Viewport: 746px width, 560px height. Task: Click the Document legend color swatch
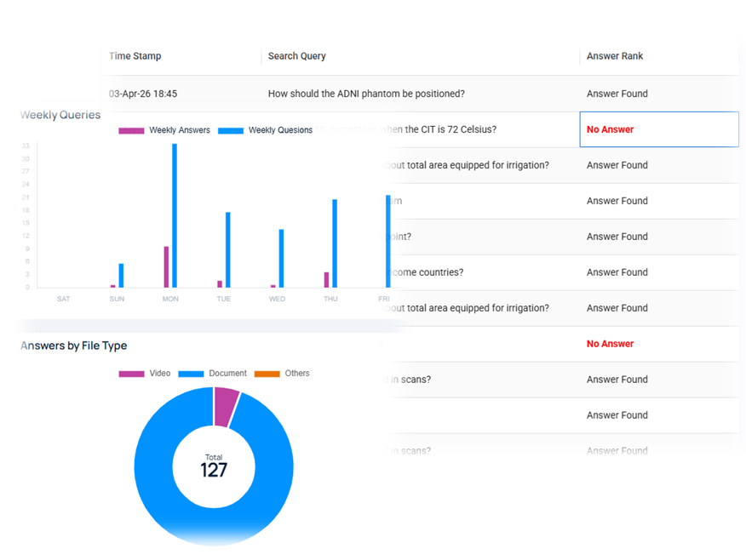(191, 374)
